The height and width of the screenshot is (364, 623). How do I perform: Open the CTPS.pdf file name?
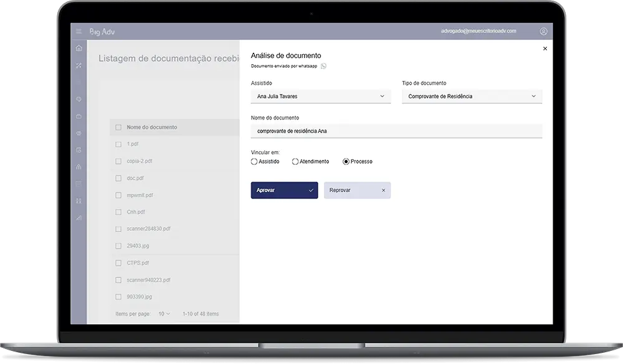pyautogui.click(x=138, y=263)
